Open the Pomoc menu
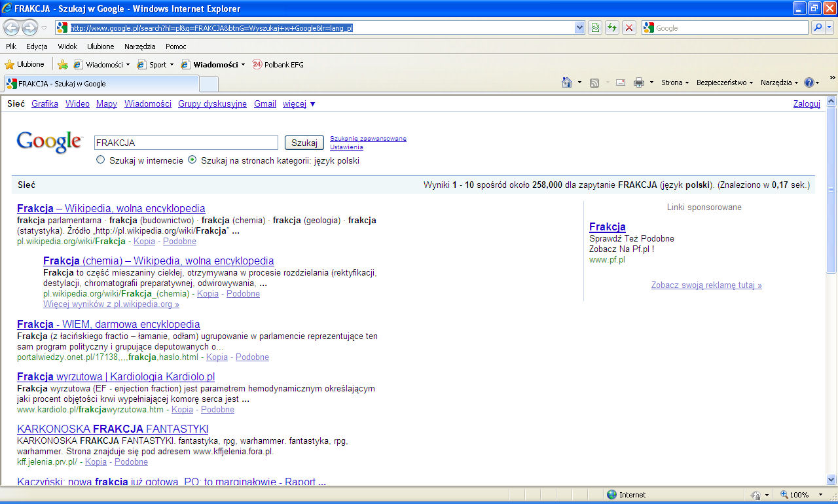The image size is (838, 504). (176, 46)
